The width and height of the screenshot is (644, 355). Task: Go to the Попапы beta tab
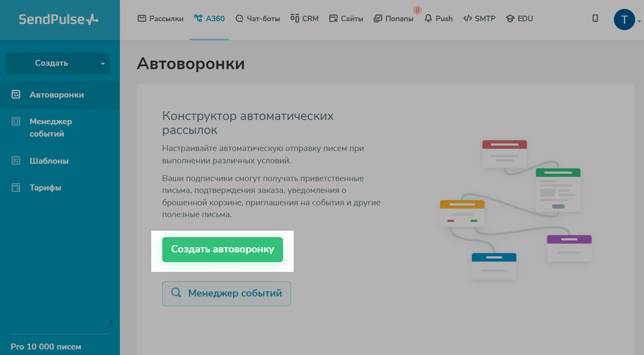point(394,19)
